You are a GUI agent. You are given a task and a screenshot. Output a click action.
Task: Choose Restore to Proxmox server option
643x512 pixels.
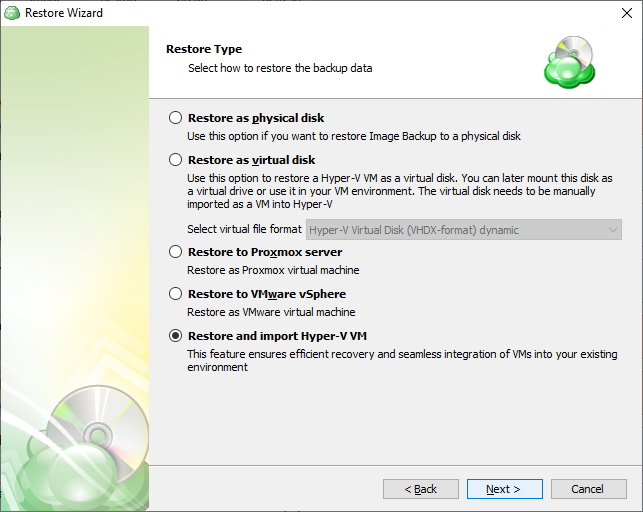176,252
